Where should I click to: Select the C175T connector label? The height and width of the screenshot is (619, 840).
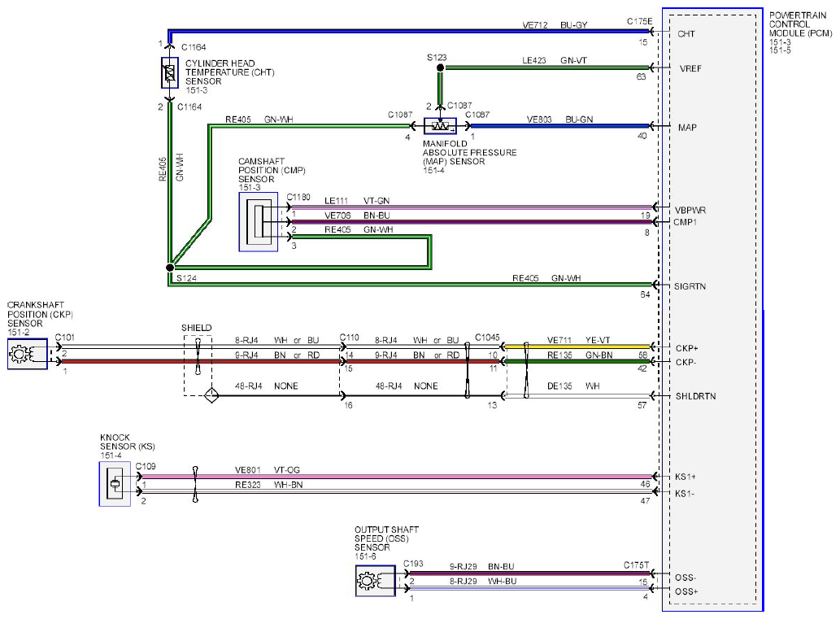click(x=636, y=565)
